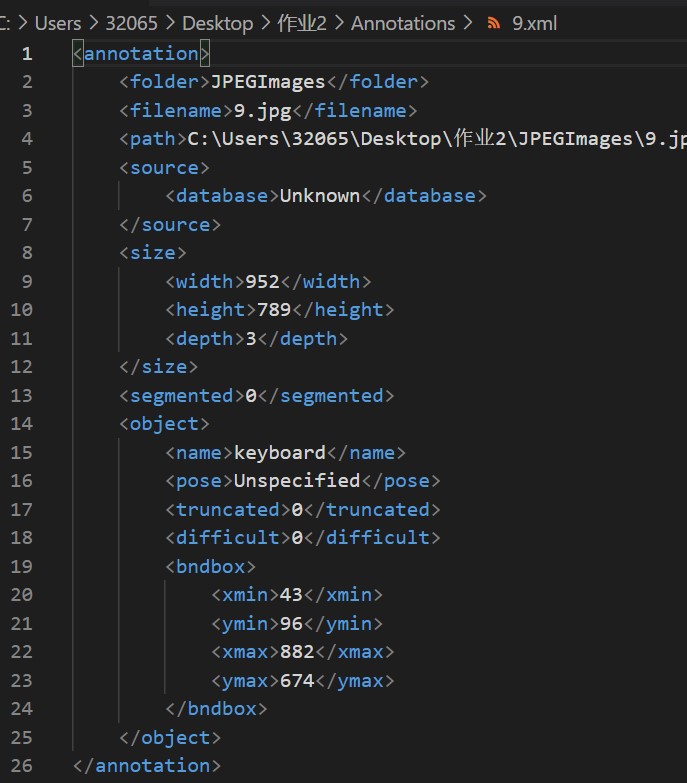Open the Users breadcrumb segment
The width and height of the screenshot is (687, 783).
tap(58, 23)
